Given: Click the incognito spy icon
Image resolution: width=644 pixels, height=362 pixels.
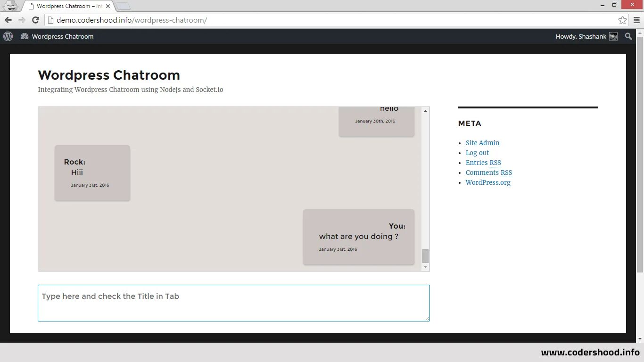Looking at the screenshot, I should (10, 6).
